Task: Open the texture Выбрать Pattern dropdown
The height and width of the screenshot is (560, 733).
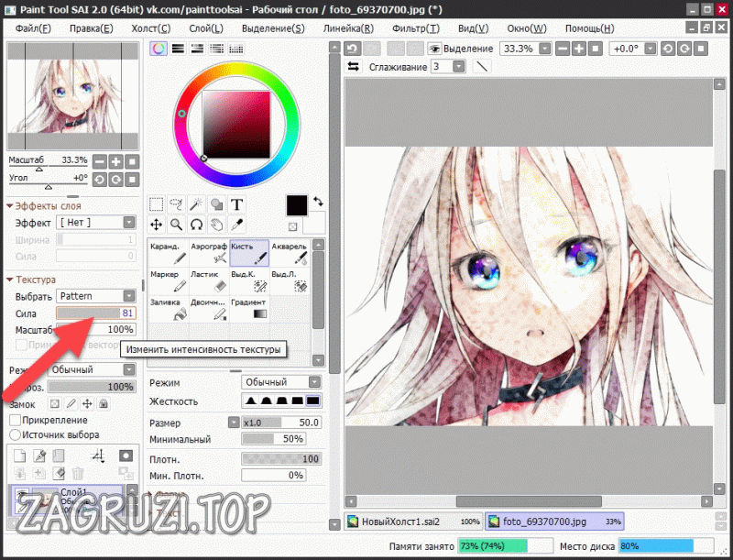Action: tap(96, 296)
